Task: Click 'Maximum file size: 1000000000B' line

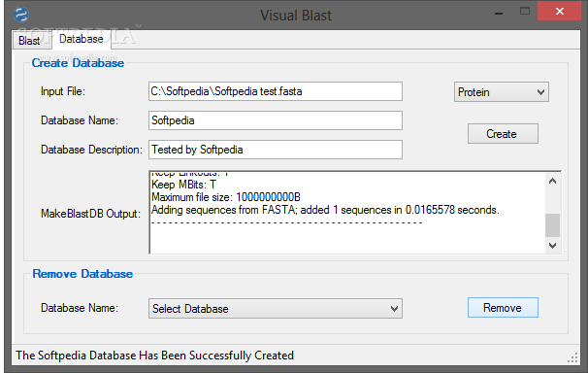Action: point(226,197)
